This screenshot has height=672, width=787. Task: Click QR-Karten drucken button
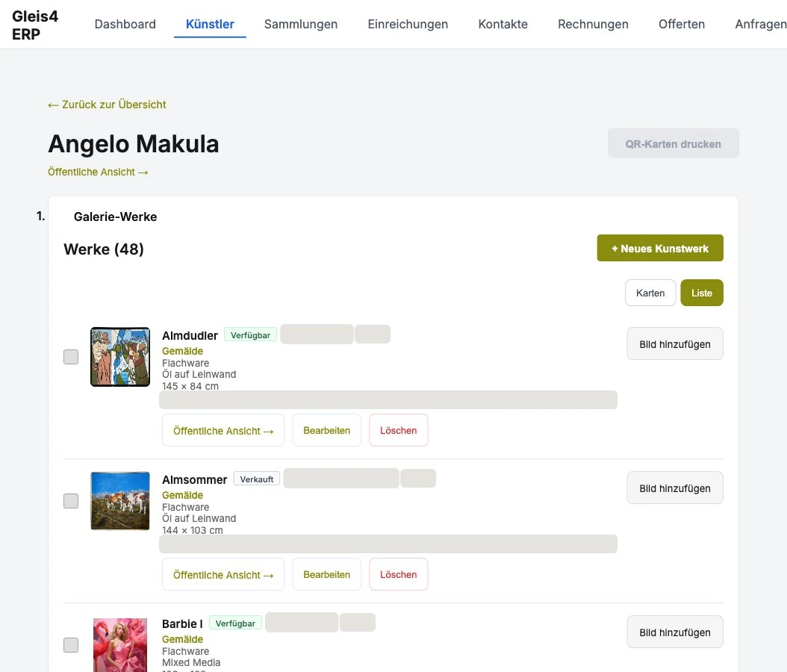(x=673, y=143)
